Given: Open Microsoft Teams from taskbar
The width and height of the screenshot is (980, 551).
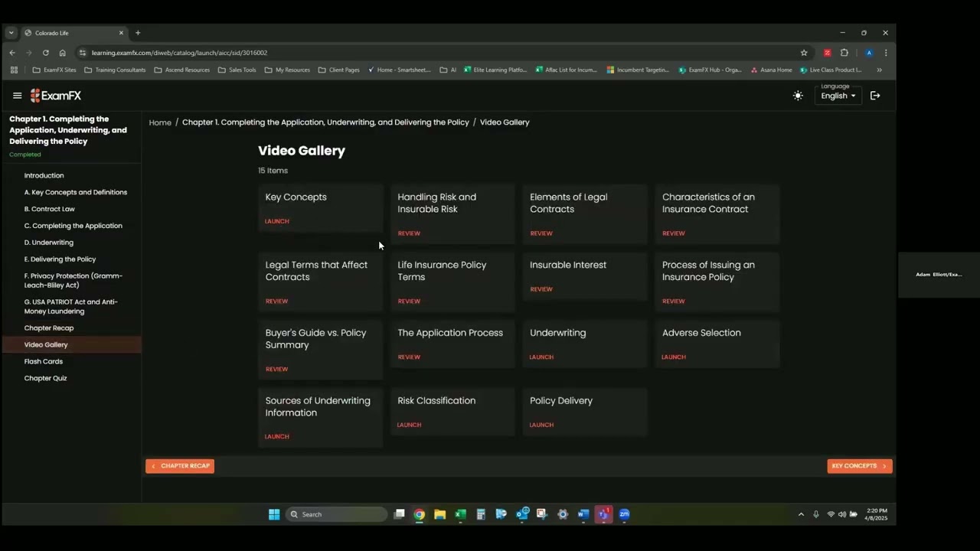Looking at the screenshot, I should (603, 514).
